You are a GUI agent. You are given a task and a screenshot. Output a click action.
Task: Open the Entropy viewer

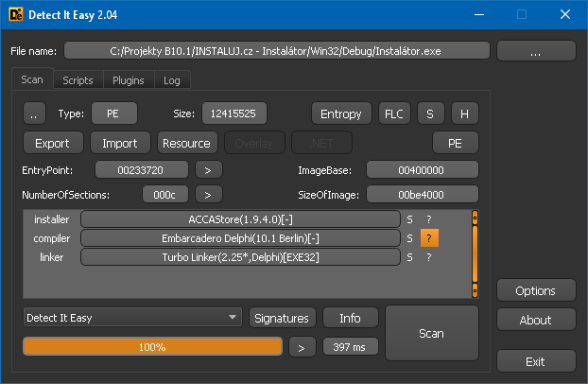pos(341,113)
